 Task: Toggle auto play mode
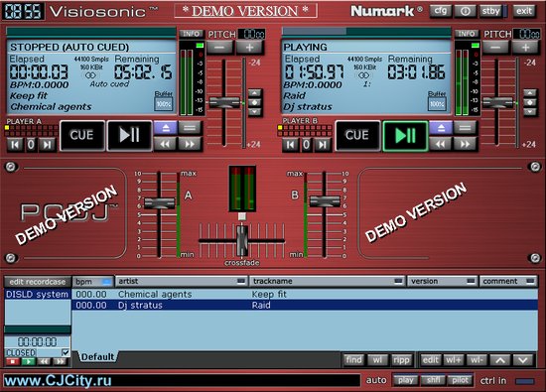[x=406, y=380]
